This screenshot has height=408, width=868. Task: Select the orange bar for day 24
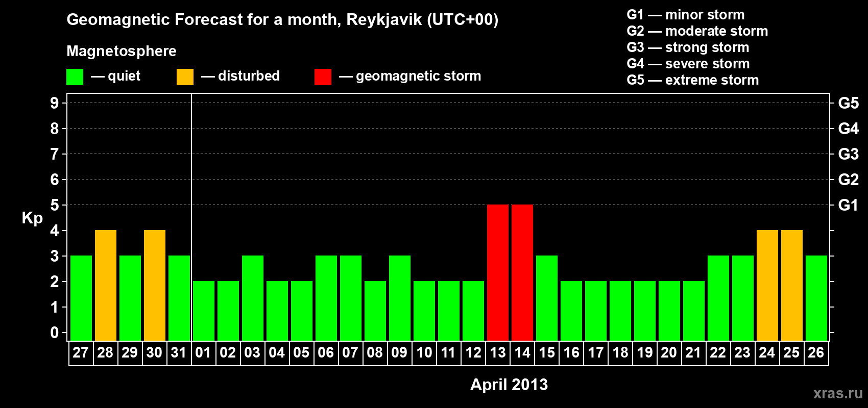click(767, 285)
